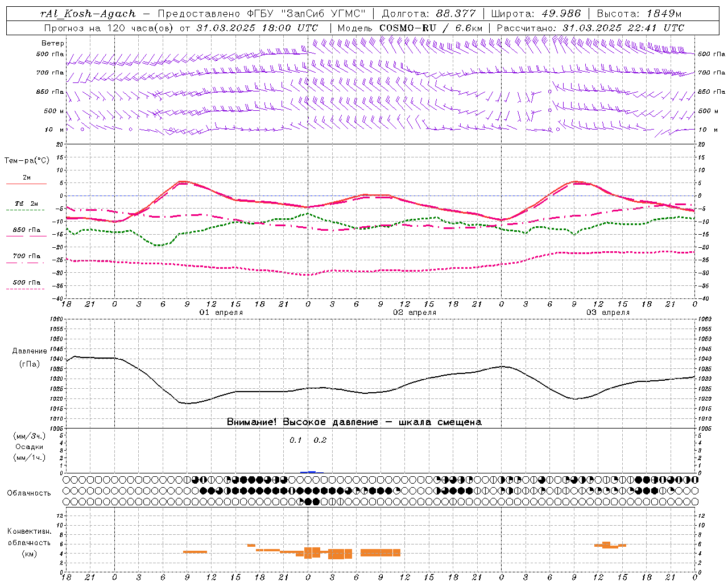
Task: Click the Ветер wind panel label
Action: coord(53,43)
